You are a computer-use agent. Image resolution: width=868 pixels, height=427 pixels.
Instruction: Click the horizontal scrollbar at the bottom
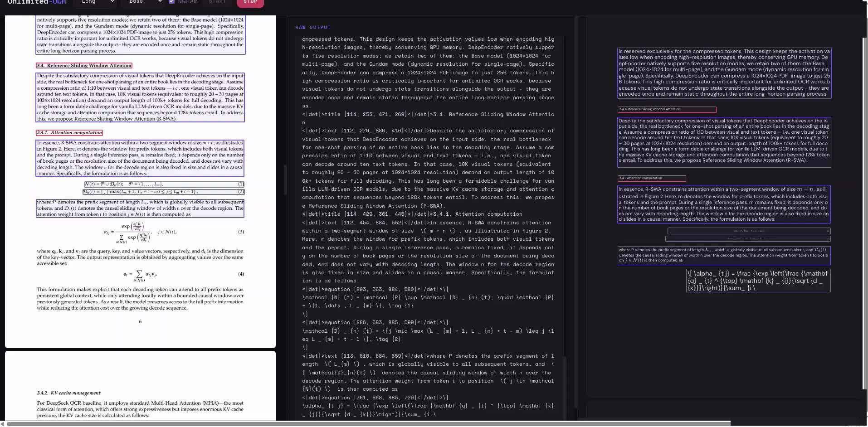[x=370, y=424]
